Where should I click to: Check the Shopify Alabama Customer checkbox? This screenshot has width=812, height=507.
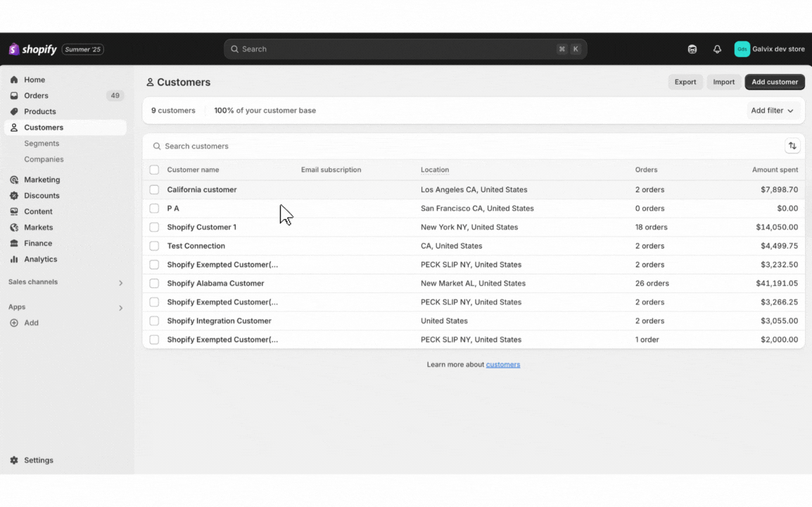[x=154, y=284]
